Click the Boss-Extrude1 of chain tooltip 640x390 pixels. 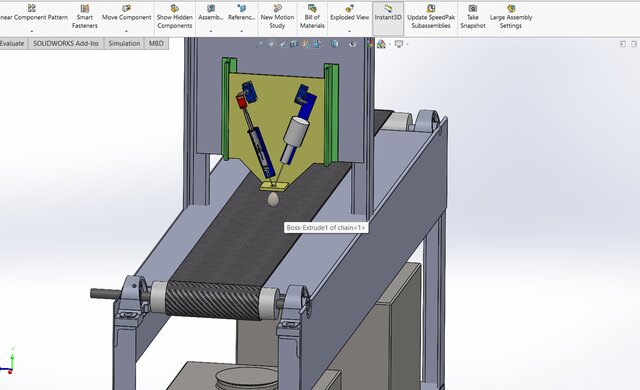(326, 228)
